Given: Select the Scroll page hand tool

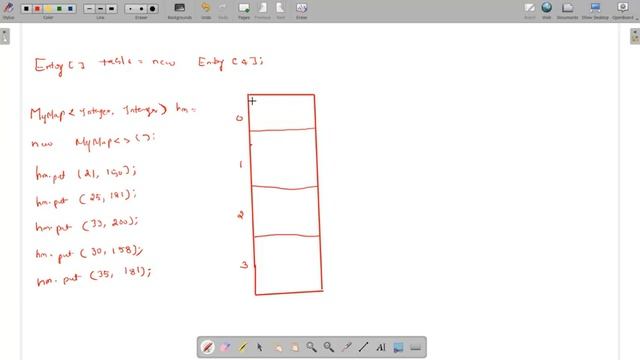Looking at the screenshot, I should click(294, 347).
